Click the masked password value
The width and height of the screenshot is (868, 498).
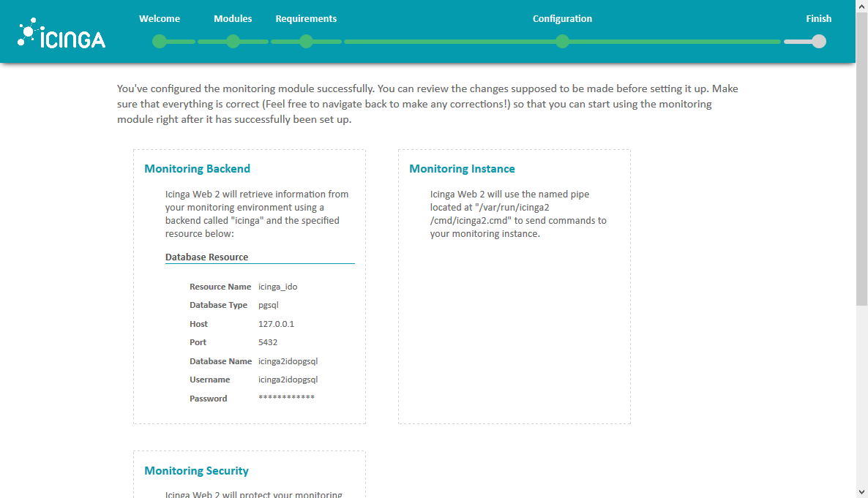(x=286, y=397)
